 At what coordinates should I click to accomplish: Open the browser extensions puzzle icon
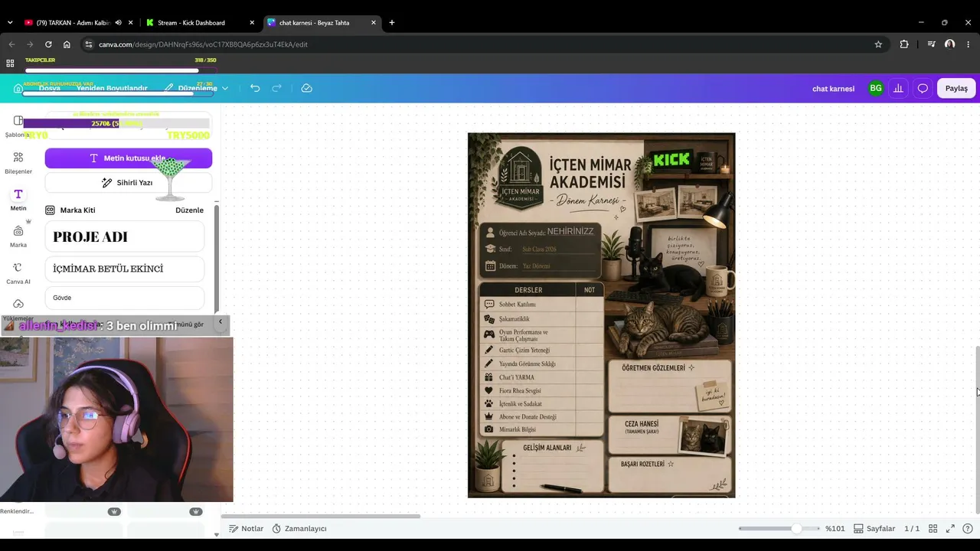pos(904,44)
